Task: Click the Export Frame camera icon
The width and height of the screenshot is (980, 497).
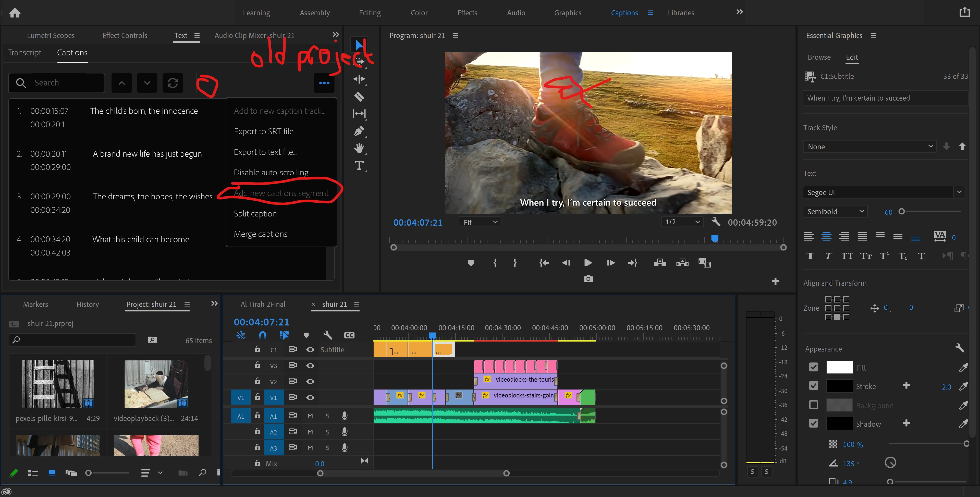Action: point(588,279)
